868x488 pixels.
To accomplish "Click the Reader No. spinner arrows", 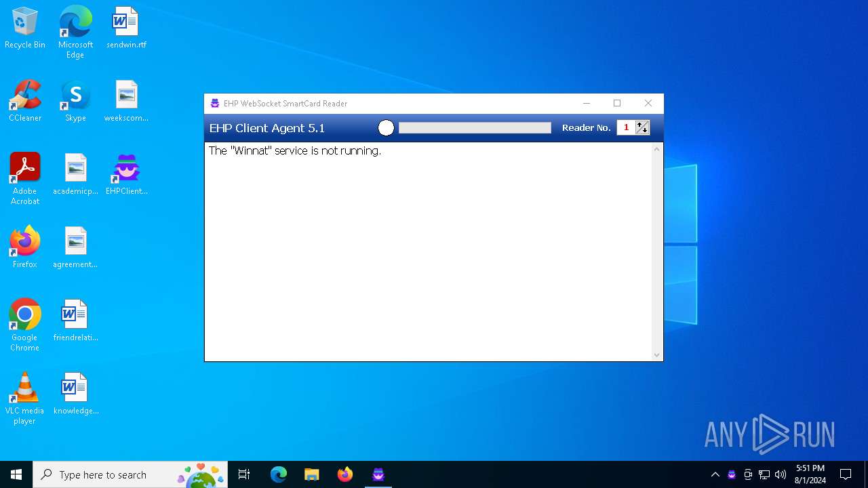I will click(642, 127).
